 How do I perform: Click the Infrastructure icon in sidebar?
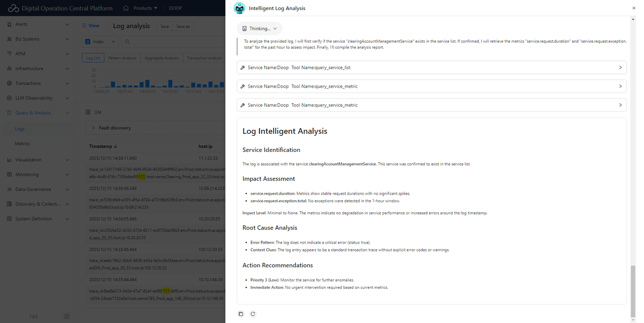10,68
